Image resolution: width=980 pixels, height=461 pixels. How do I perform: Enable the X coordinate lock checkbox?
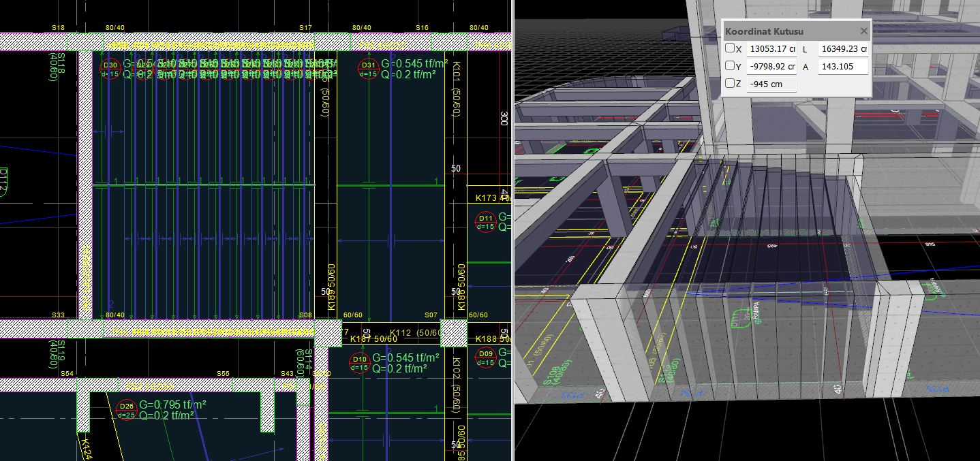730,48
